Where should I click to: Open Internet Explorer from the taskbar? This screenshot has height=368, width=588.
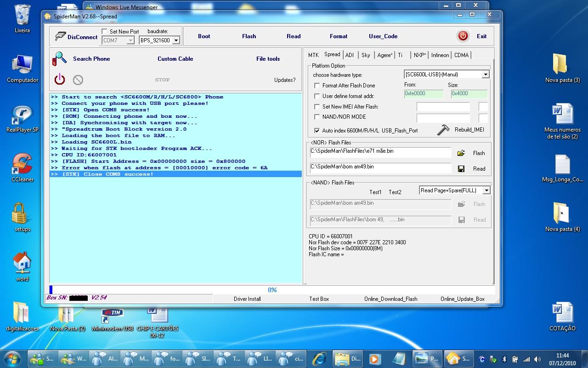[319, 358]
